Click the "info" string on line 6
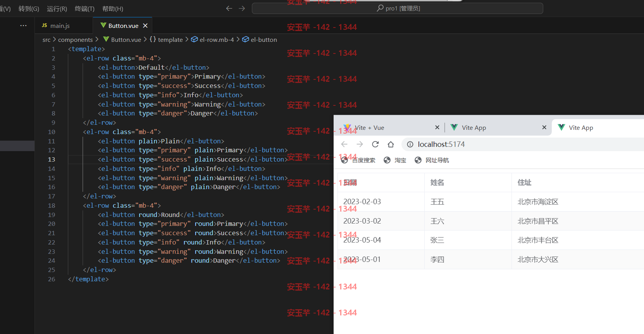644x334 pixels. pos(169,95)
